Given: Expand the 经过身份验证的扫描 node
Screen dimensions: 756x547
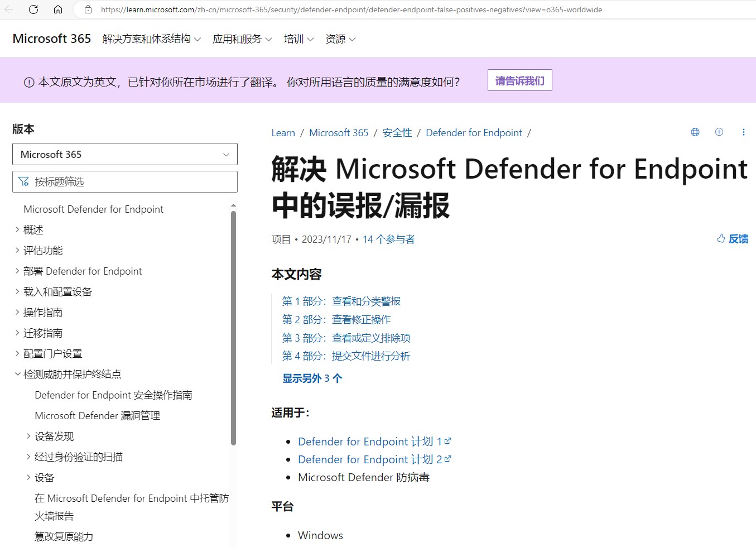Looking at the screenshot, I should point(28,457).
